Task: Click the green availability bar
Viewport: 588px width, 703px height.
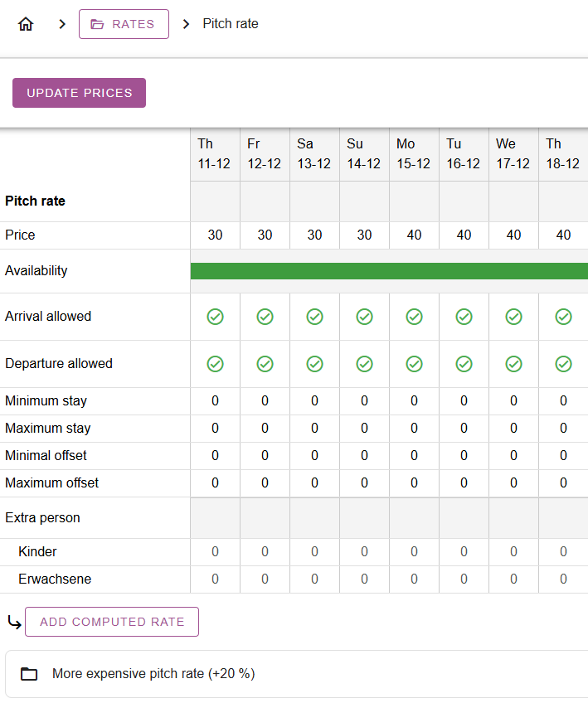Action: 388,271
